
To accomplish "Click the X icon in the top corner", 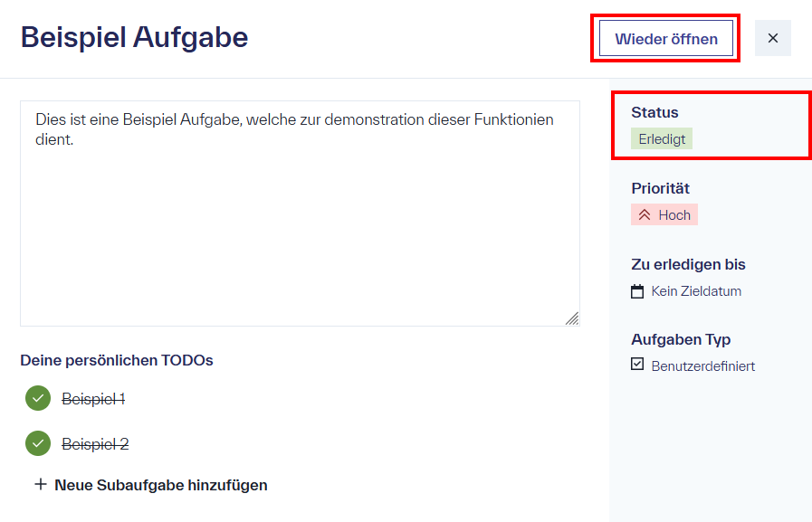I will [x=774, y=37].
